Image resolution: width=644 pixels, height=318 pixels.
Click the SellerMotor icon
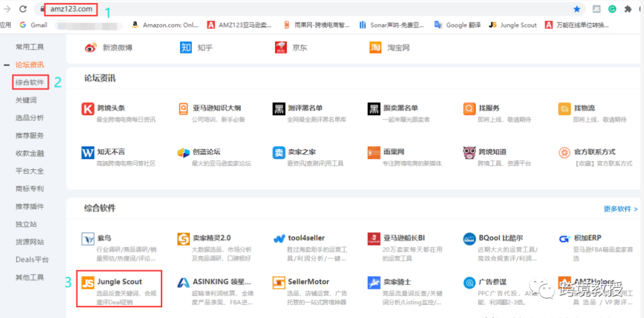278,283
